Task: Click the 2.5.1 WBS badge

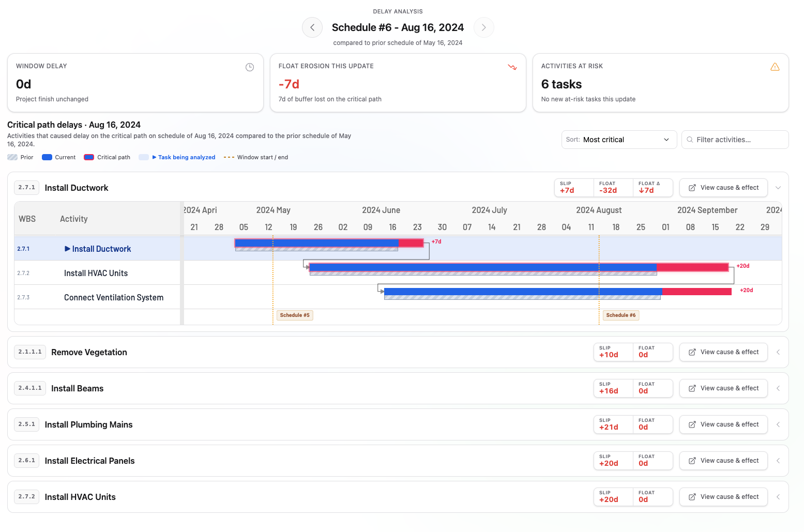Action: [x=27, y=424]
